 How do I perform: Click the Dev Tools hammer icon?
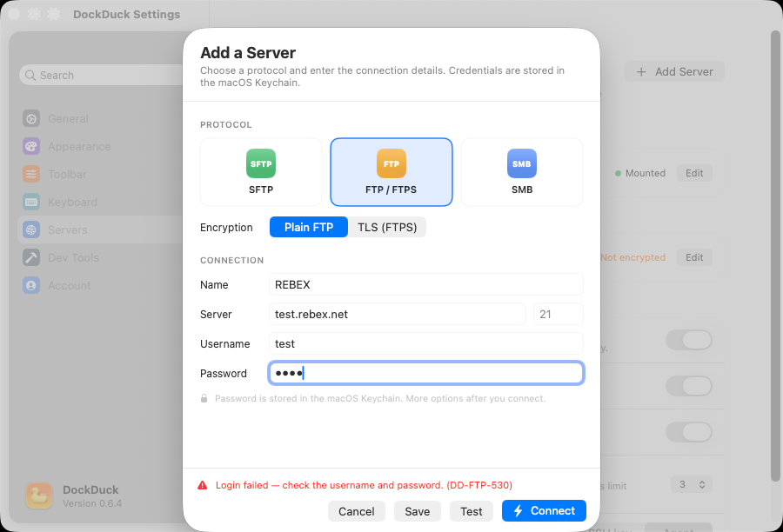(x=31, y=258)
